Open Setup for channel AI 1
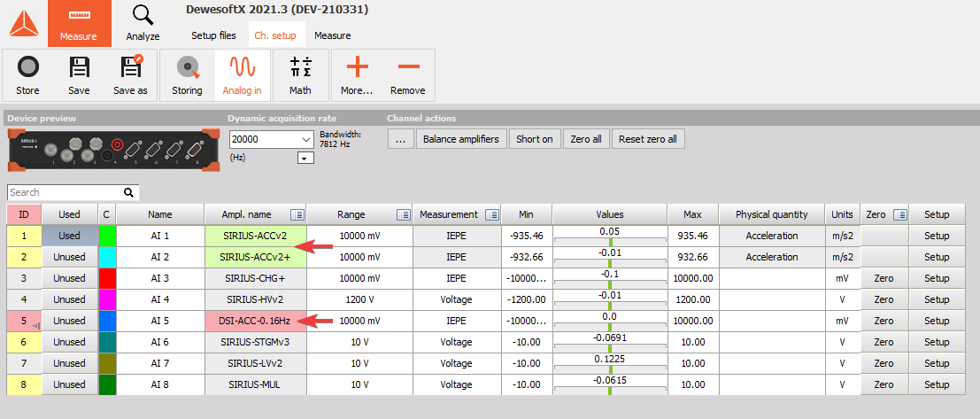980x419 pixels. [937, 236]
